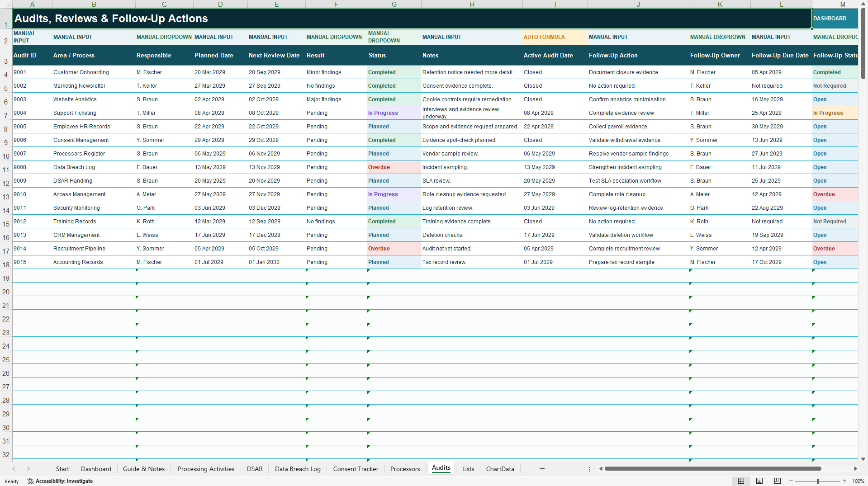Go to the next sheet tab arrow

pyautogui.click(x=28, y=469)
